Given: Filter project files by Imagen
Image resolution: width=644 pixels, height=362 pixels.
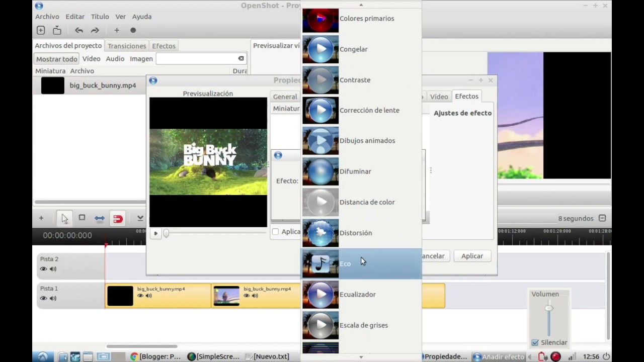Looking at the screenshot, I should point(141,59).
